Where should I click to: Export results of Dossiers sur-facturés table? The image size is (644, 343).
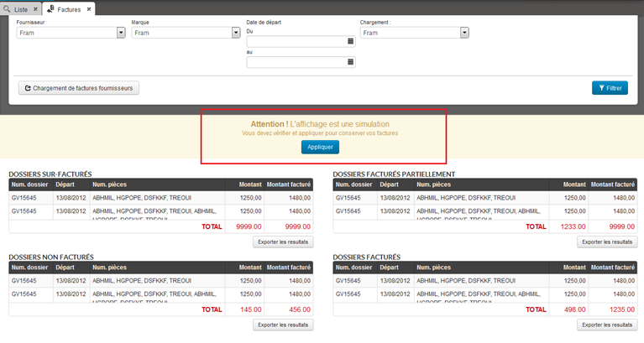(x=283, y=242)
